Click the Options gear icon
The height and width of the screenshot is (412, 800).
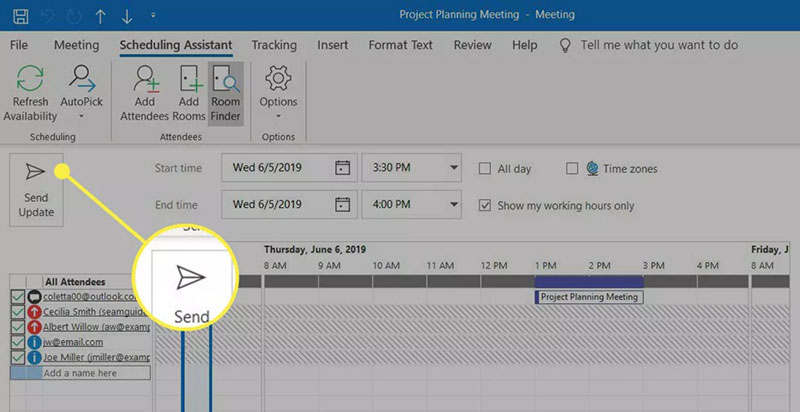click(278, 78)
